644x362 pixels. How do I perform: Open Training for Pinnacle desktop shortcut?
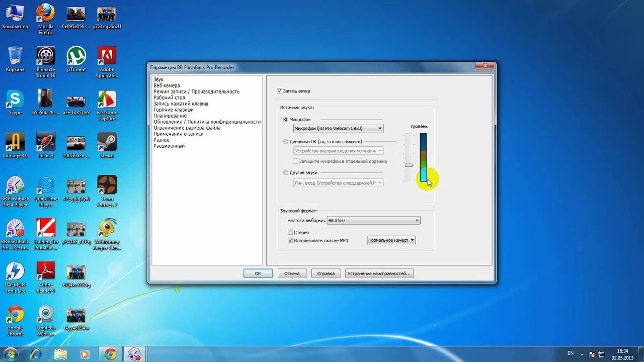(x=46, y=235)
